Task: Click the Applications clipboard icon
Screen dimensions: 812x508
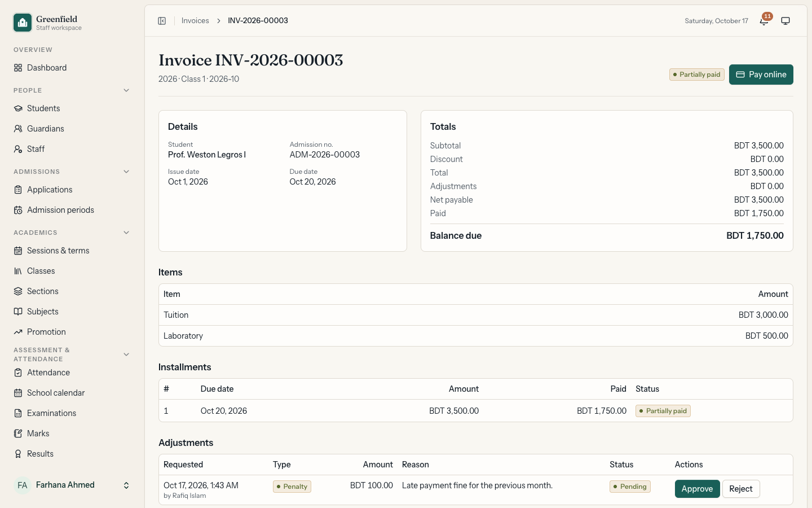Action: (18, 190)
